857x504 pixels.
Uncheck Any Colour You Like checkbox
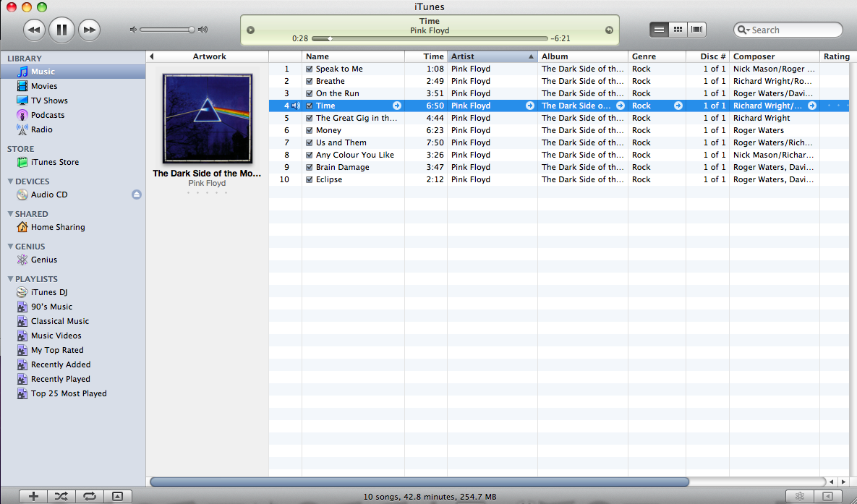[x=310, y=155]
